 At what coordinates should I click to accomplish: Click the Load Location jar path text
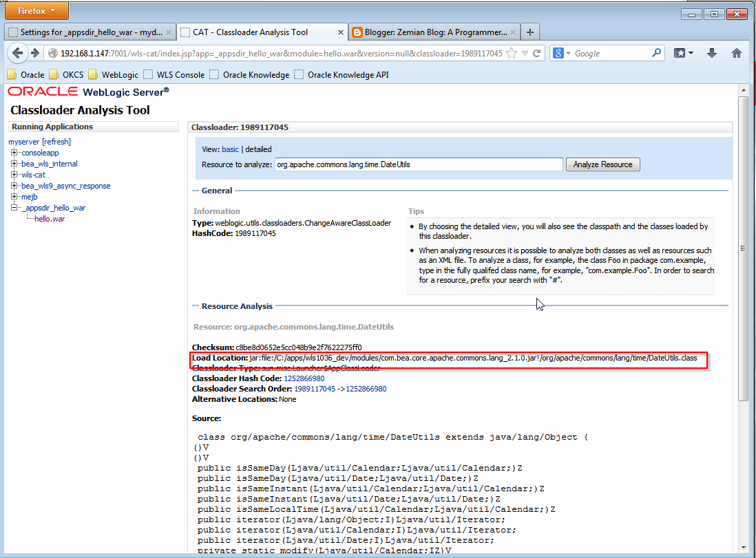click(x=473, y=358)
